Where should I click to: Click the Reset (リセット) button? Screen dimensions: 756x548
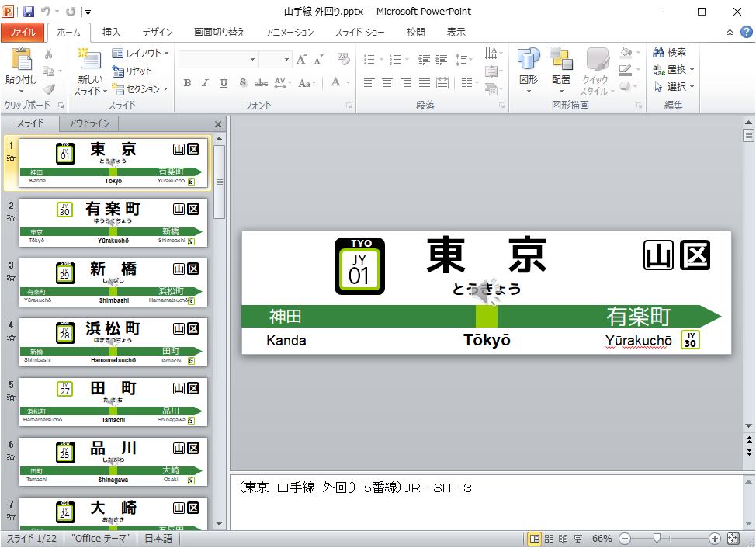(x=132, y=71)
